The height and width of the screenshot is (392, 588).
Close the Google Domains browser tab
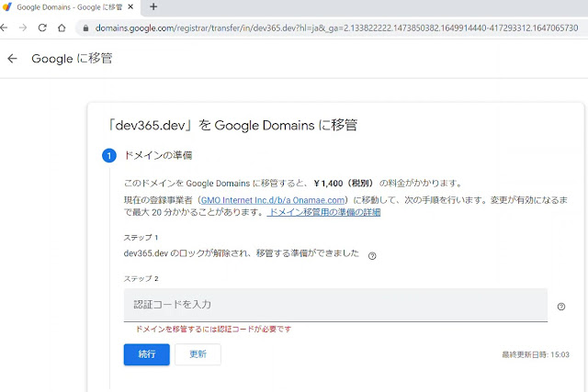(130, 6)
